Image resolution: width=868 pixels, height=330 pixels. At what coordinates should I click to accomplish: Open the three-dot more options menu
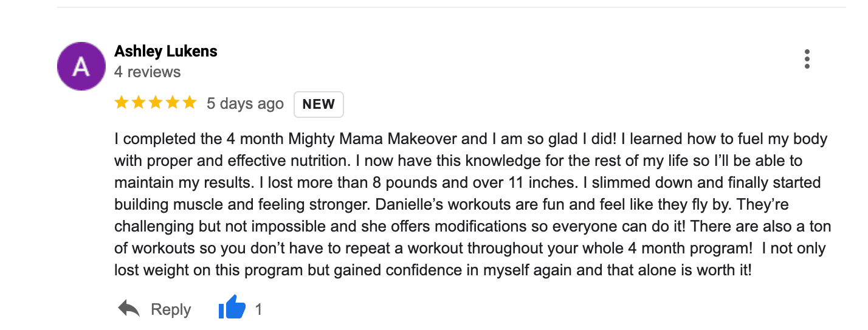coord(807,59)
